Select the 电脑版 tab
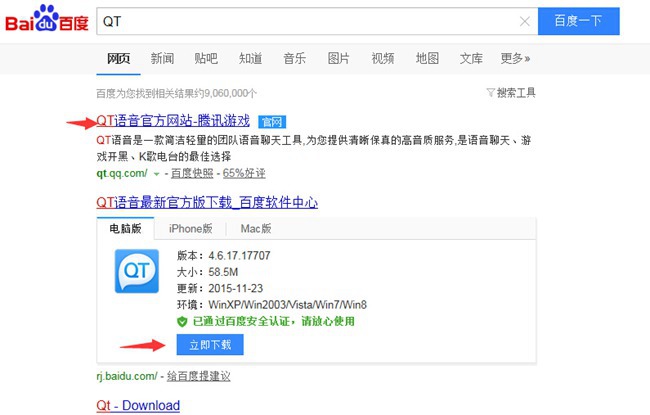Viewport: 650px width, 415px height. (x=126, y=228)
